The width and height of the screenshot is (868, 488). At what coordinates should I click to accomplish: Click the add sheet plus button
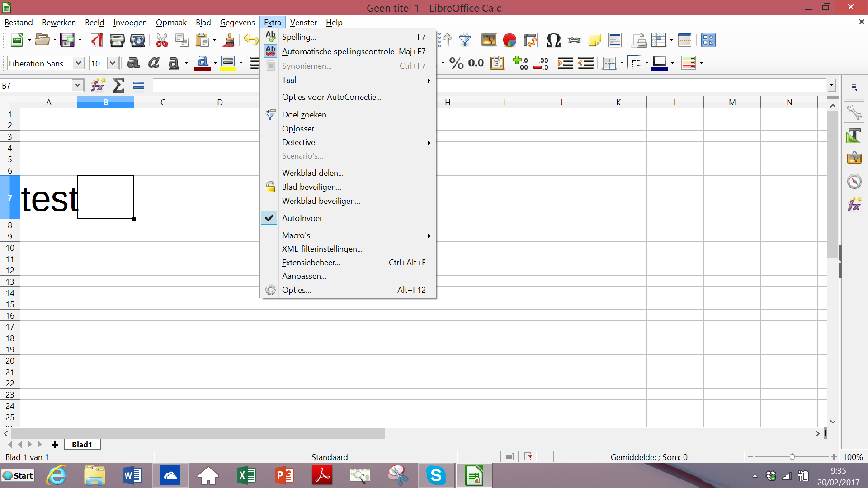click(x=55, y=445)
